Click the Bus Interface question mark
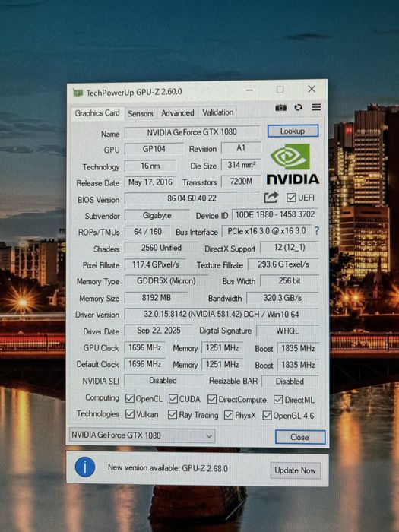The width and height of the screenshot is (399, 532). [317, 231]
